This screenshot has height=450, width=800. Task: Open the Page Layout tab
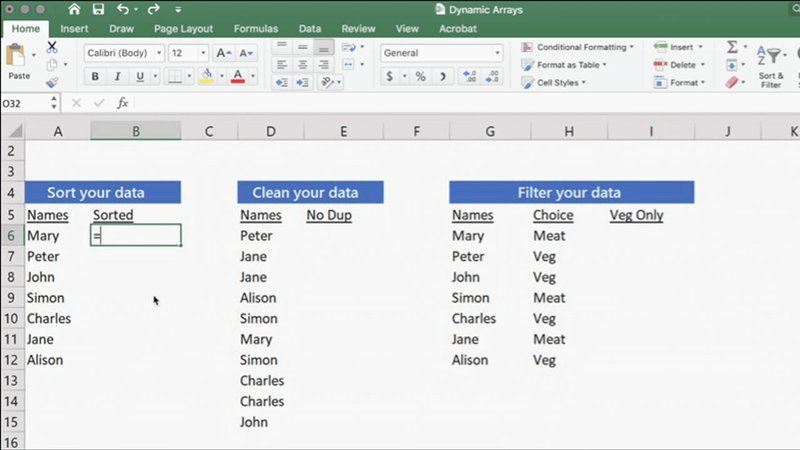[x=181, y=29]
